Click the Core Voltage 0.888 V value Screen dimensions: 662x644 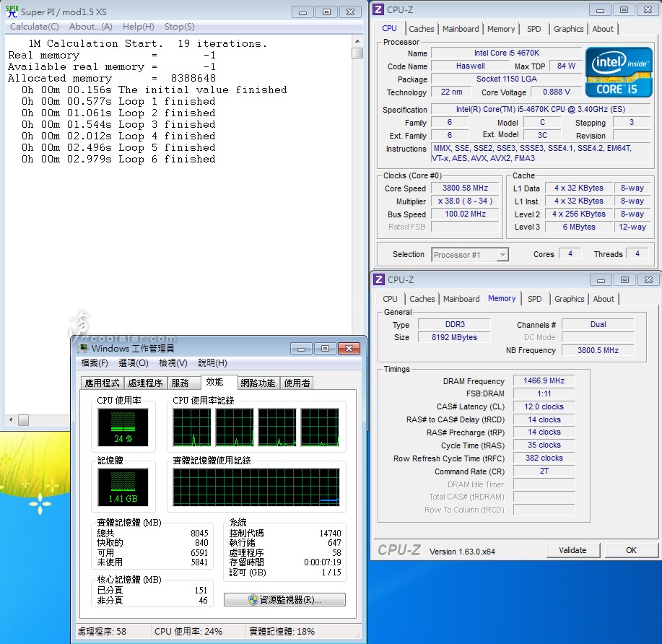pos(557,92)
